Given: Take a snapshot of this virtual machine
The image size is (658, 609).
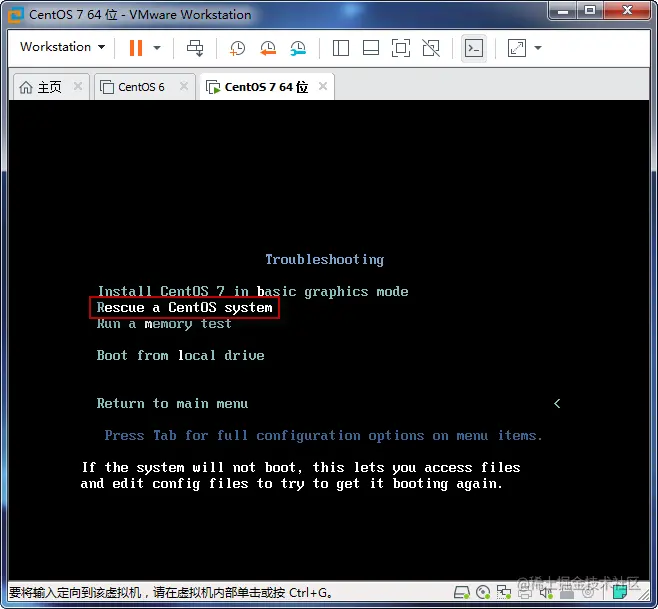Looking at the screenshot, I should (x=237, y=48).
